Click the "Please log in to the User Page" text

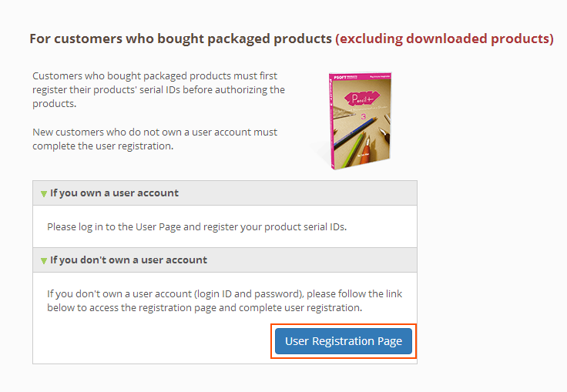click(x=123, y=226)
